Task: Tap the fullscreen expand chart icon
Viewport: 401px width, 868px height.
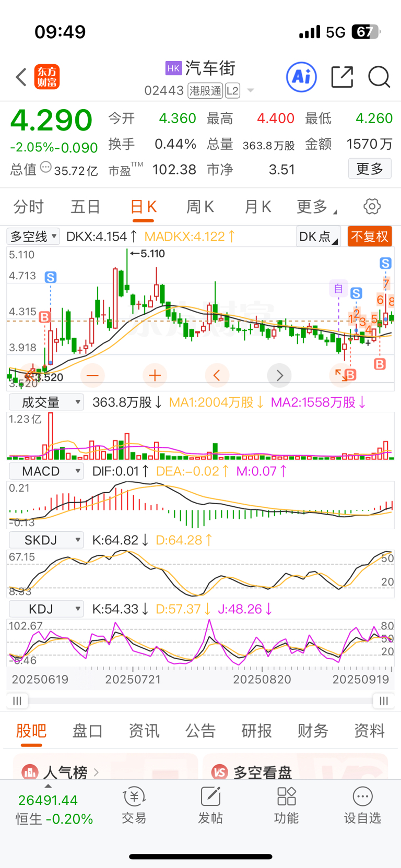Action: (340, 374)
